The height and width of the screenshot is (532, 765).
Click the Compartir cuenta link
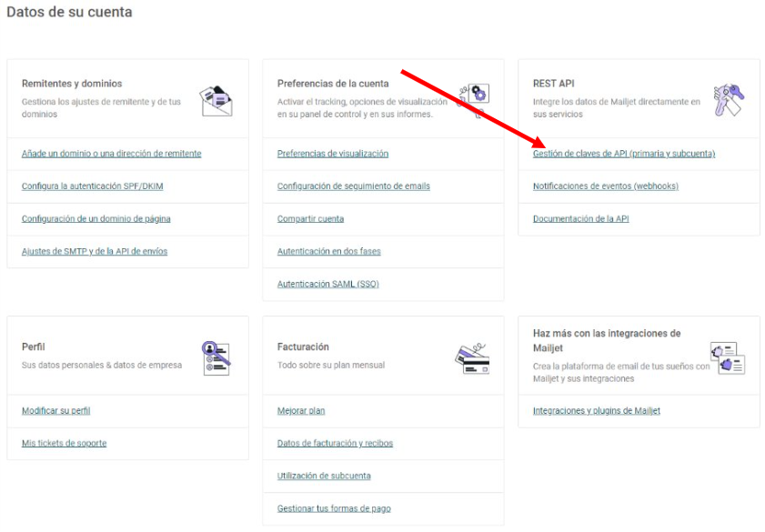(x=310, y=219)
